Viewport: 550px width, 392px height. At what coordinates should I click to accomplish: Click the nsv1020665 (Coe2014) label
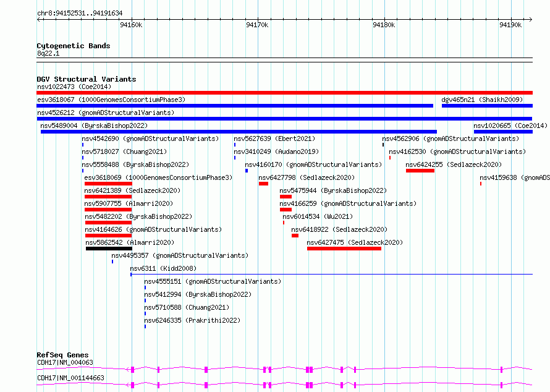tap(510, 126)
